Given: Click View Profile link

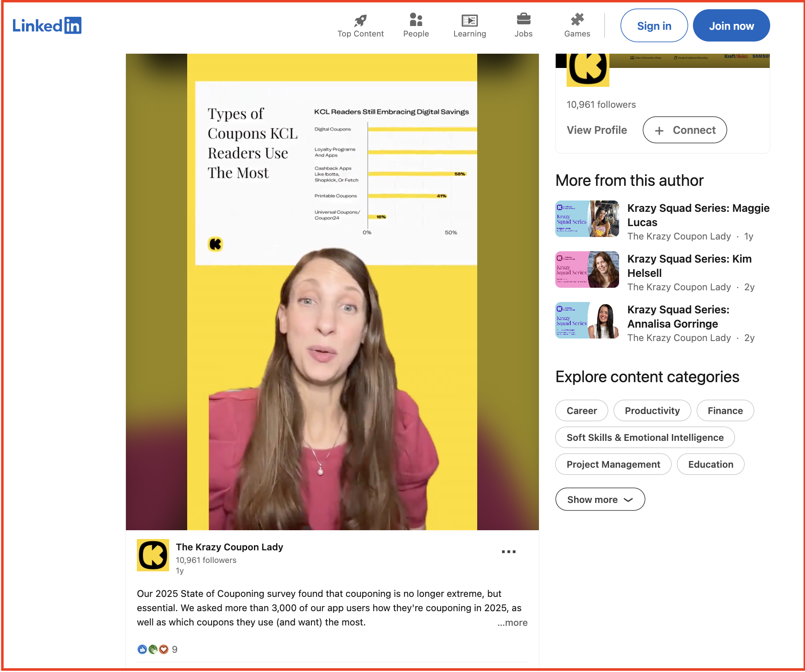Looking at the screenshot, I should [597, 130].
